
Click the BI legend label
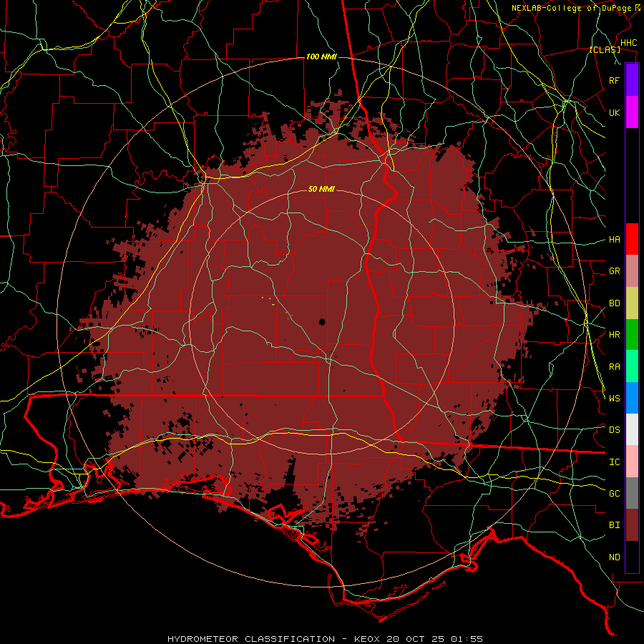[x=615, y=525]
